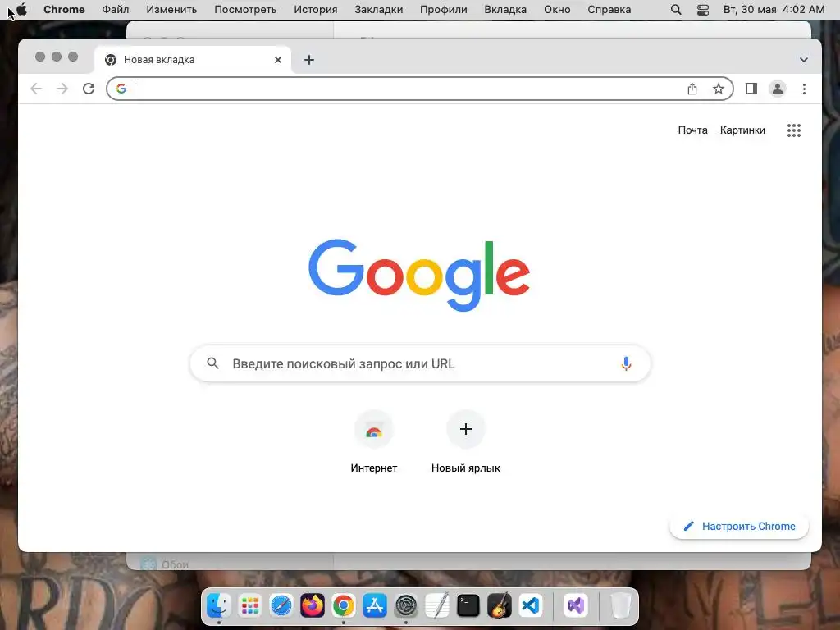The image size is (840, 630).
Task: Open Visual Studio from the Dock
Action: [x=575, y=606]
